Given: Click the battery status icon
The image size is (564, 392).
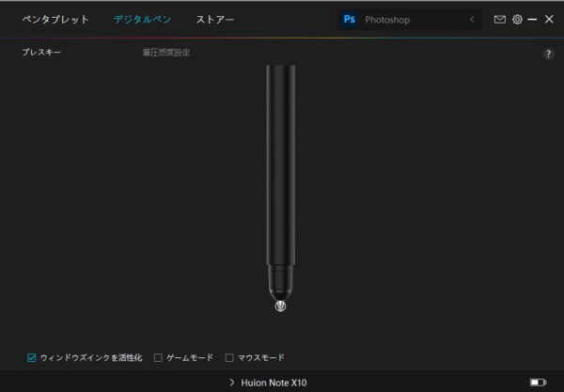Looking at the screenshot, I should pos(538,383).
